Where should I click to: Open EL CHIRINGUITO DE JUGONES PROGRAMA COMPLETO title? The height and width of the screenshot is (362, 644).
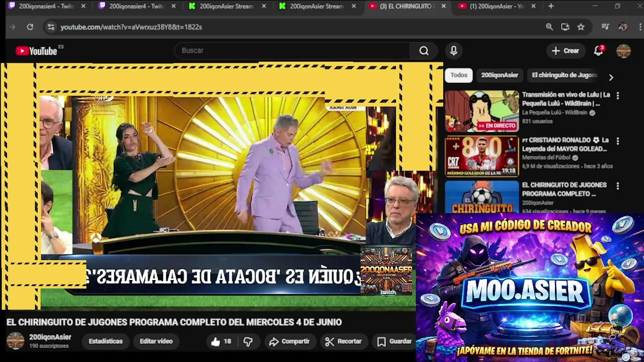pos(564,189)
